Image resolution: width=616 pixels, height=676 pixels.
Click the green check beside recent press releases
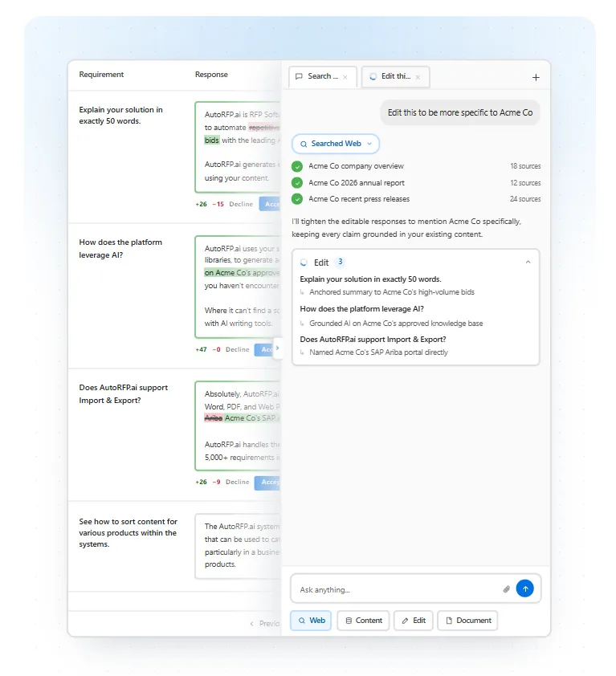point(297,199)
